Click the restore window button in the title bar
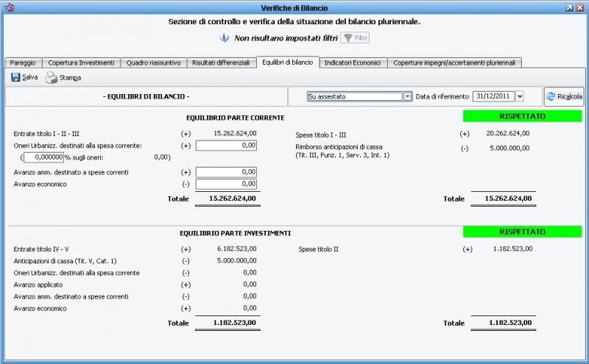Viewport: 589px width, 364px height. coord(569,7)
